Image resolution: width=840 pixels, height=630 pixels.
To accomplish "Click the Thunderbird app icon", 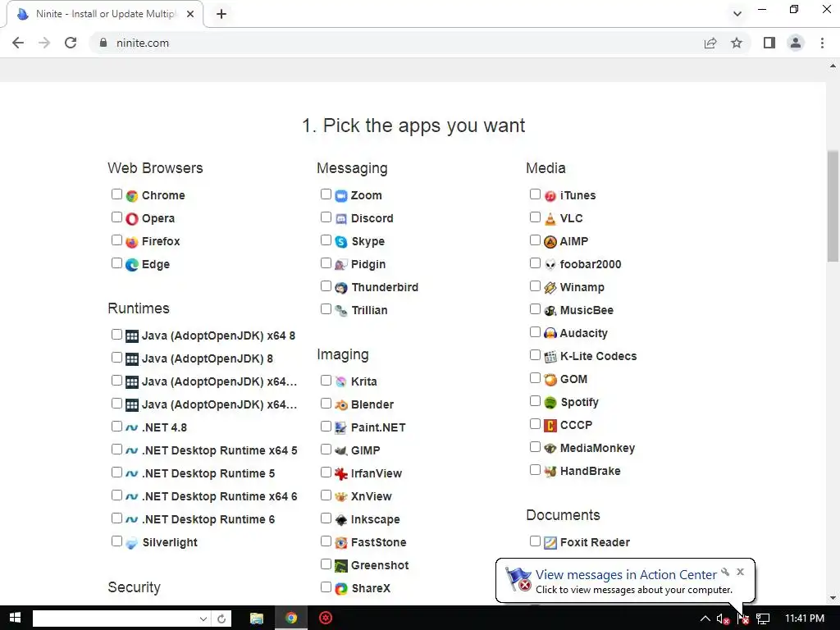I will point(341,288).
